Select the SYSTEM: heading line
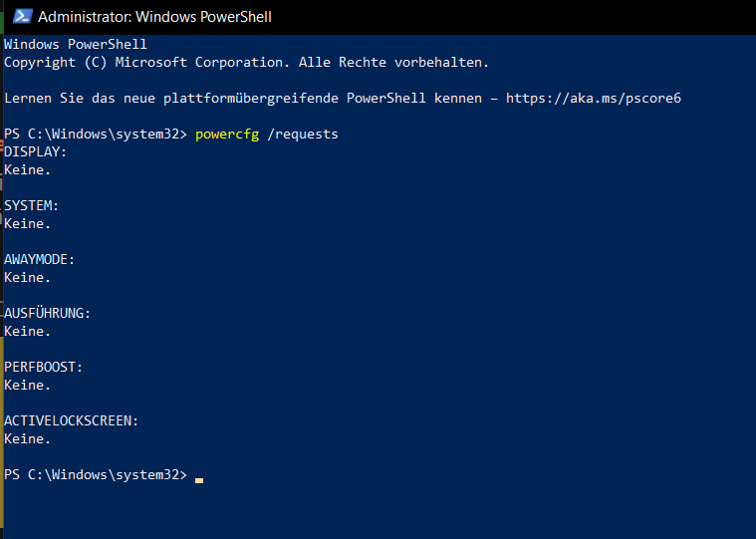Viewport: 756px width, 539px height. point(31,206)
